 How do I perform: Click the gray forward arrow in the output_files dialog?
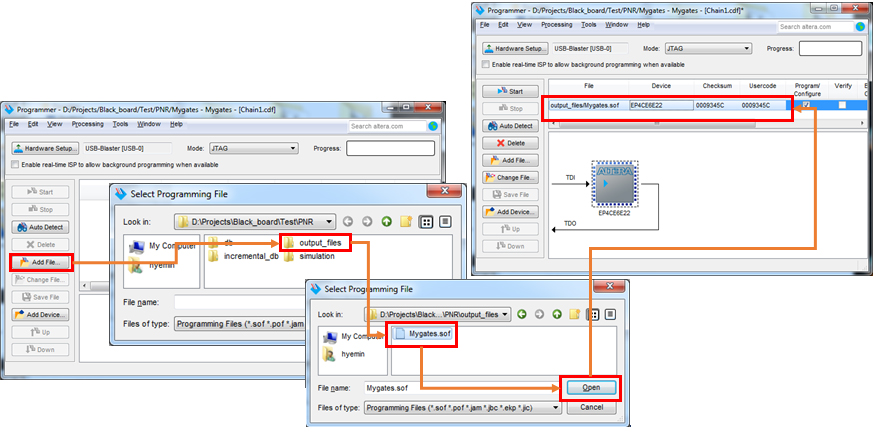click(x=539, y=314)
